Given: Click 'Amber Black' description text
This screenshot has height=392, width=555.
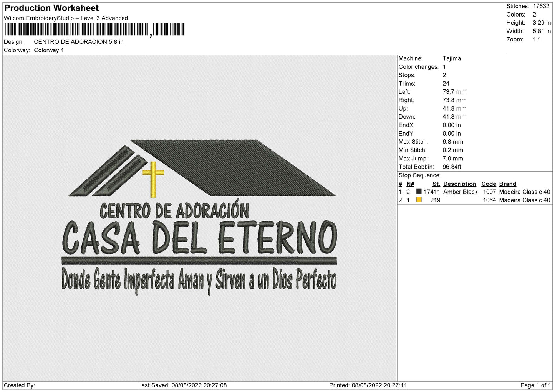Looking at the screenshot, I should click(x=461, y=192).
